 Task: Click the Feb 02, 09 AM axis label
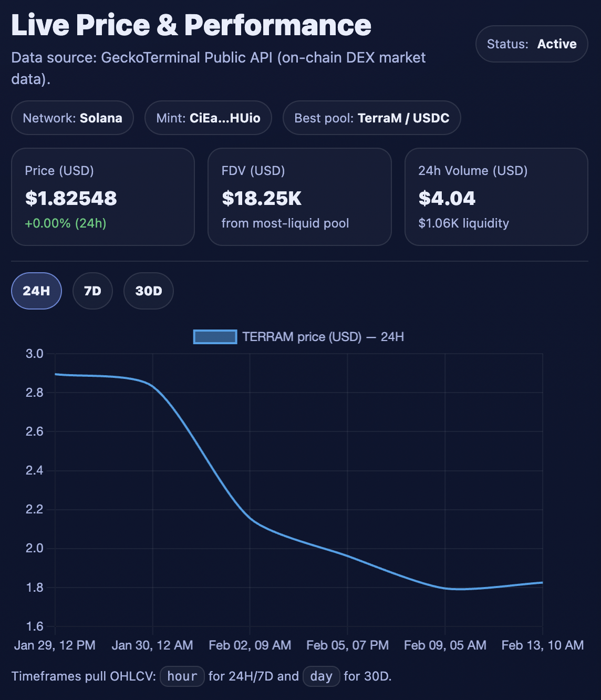pos(250,645)
